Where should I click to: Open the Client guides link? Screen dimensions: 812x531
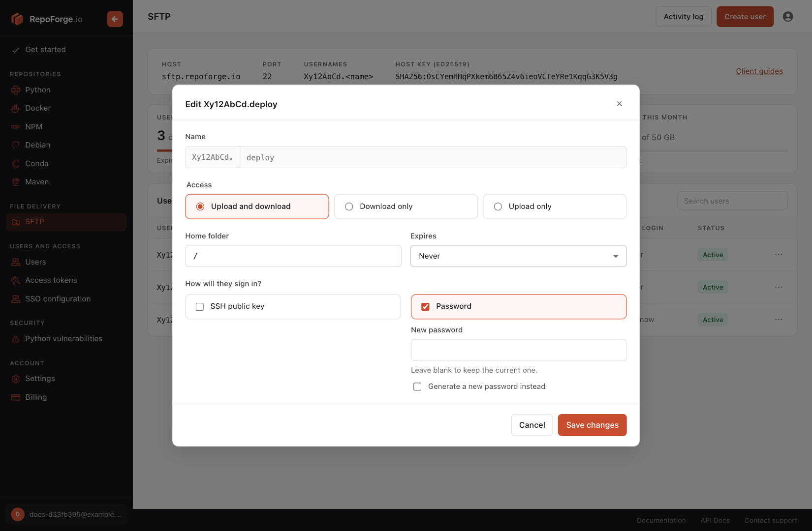[x=759, y=71]
